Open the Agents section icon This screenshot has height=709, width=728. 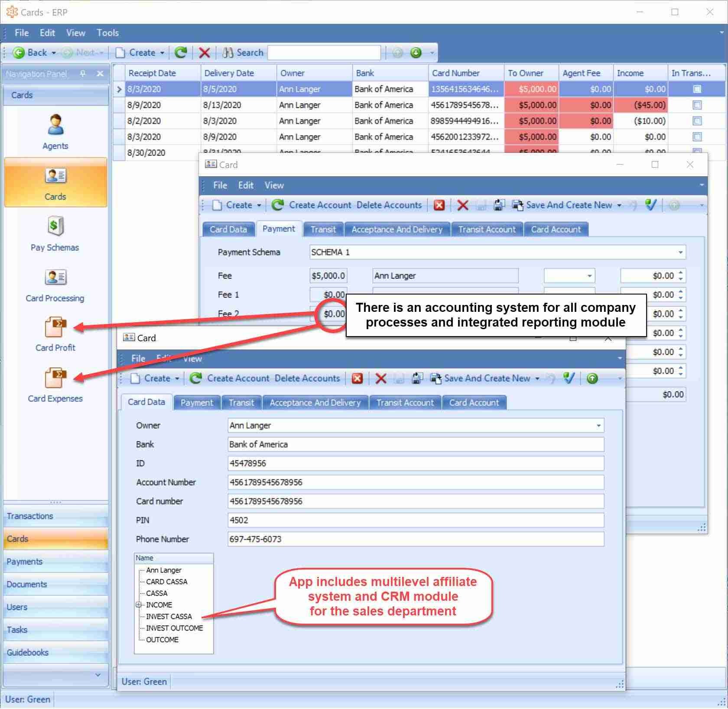(x=55, y=126)
